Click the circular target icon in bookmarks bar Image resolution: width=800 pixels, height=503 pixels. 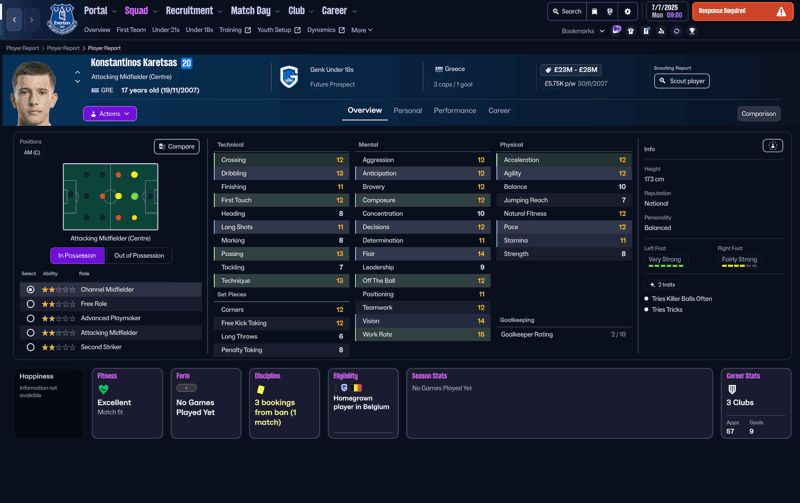tap(677, 31)
